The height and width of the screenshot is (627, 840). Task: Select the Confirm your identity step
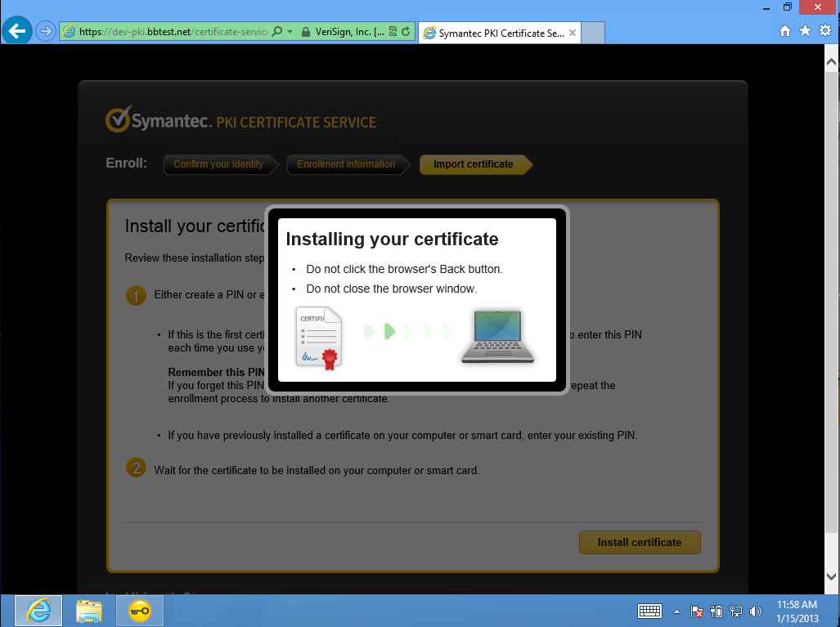pos(221,164)
